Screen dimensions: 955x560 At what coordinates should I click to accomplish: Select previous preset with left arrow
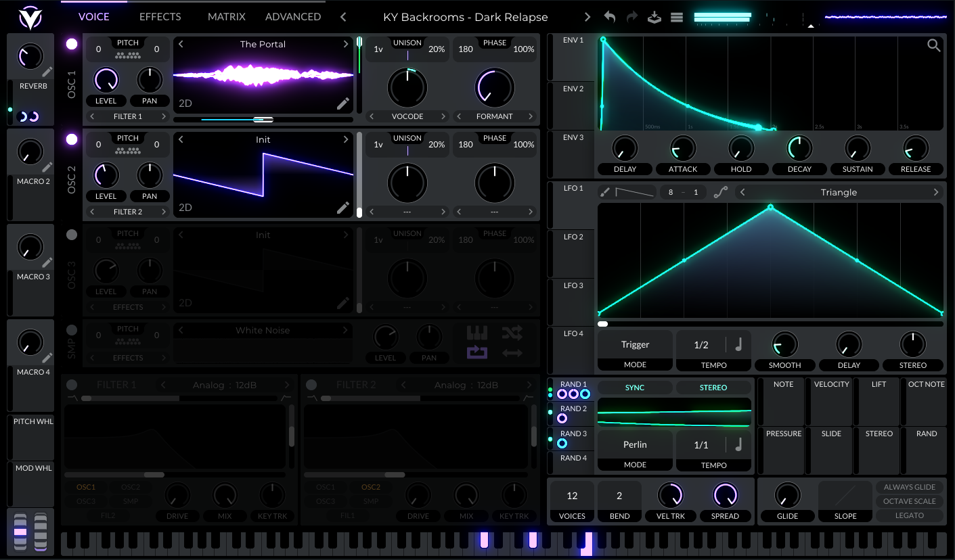click(343, 17)
